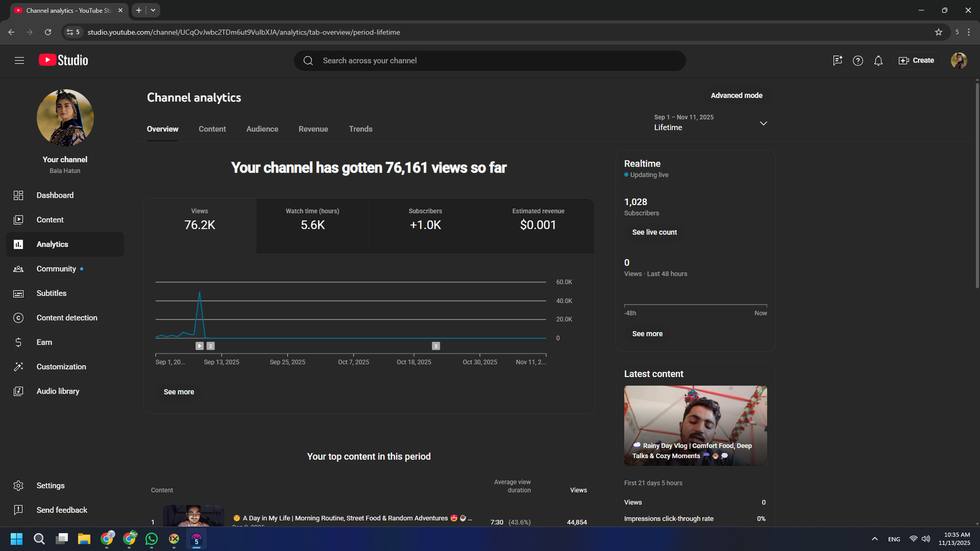Image resolution: width=980 pixels, height=551 pixels.
Task: Switch to the Revenue tab
Action: [313, 129]
